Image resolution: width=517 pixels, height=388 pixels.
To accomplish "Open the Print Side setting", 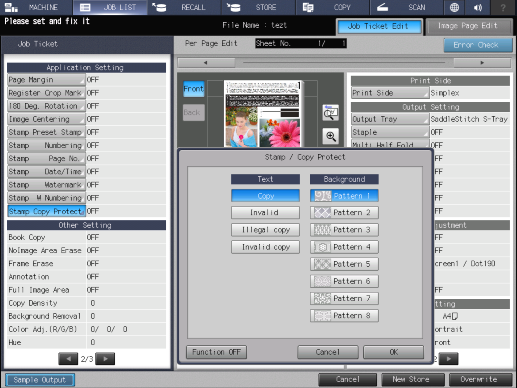I will point(390,93).
